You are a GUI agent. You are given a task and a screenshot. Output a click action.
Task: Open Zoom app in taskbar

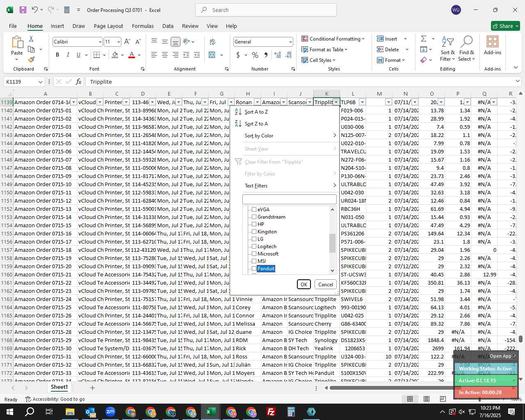point(110,411)
